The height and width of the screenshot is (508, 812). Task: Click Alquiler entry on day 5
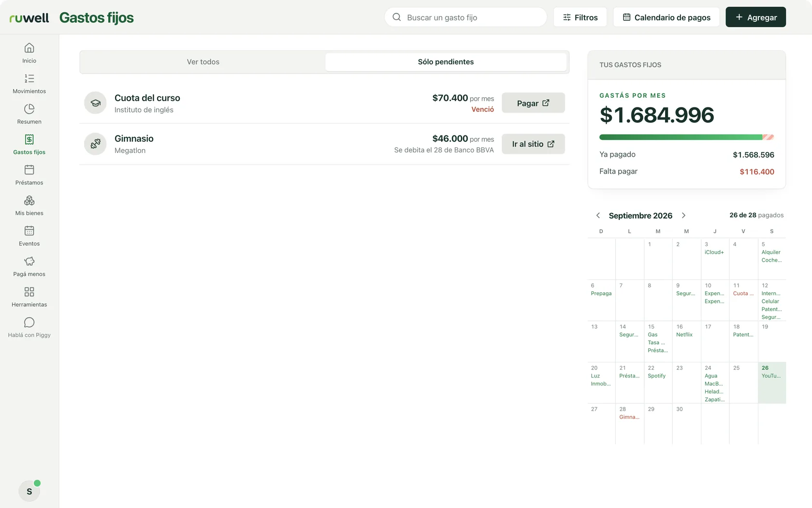click(x=771, y=253)
